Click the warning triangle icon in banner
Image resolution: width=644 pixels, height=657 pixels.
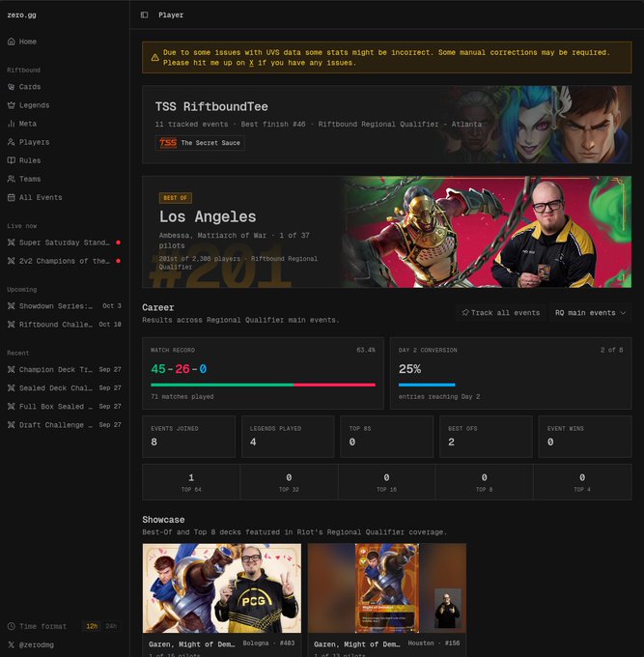tap(154, 57)
